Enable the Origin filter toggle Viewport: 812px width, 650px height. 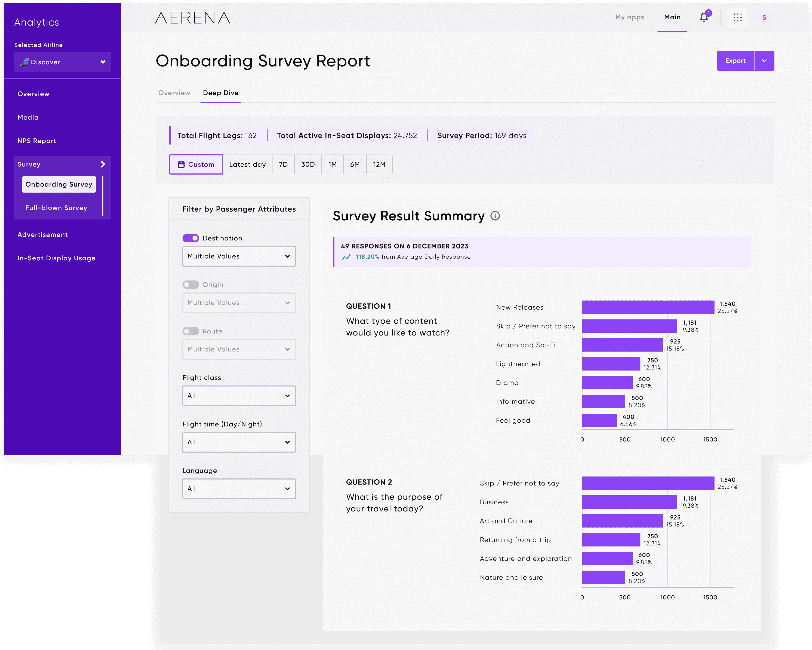[190, 285]
